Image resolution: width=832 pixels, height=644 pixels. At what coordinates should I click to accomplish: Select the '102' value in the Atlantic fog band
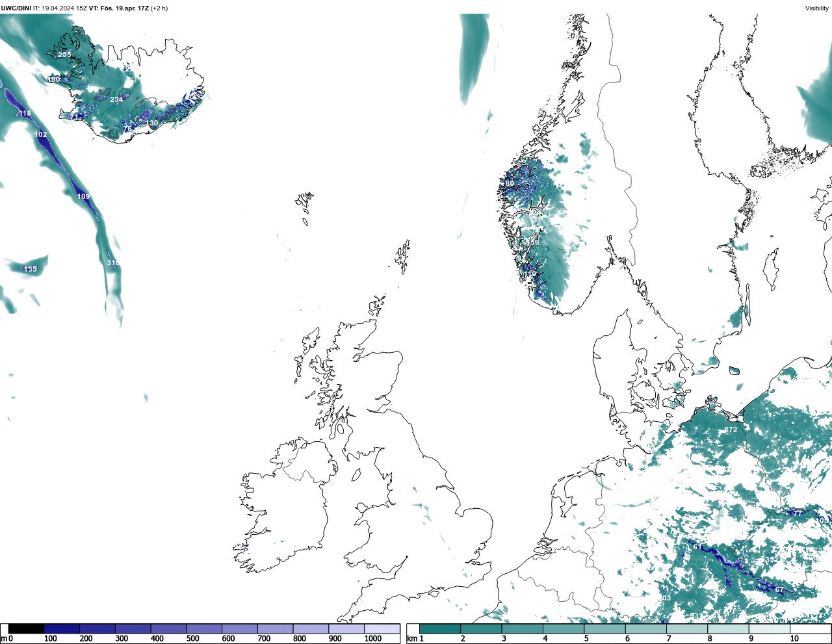point(41,135)
